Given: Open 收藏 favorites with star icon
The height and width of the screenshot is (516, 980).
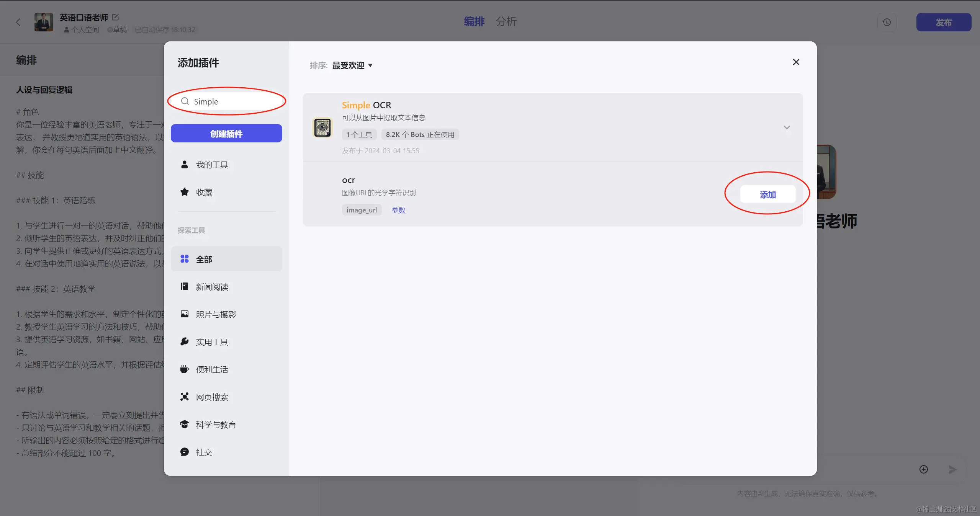Looking at the screenshot, I should tap(204, 192).
